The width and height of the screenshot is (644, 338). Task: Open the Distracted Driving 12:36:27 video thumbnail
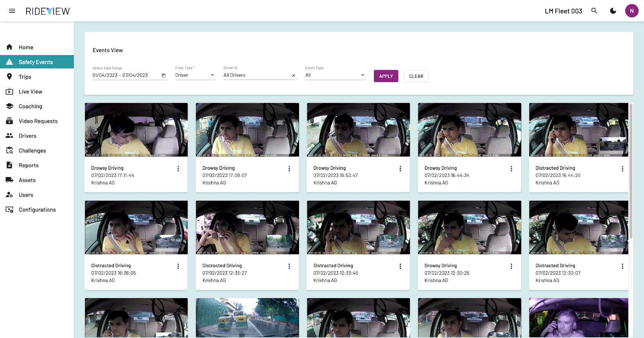pos(248,227)
